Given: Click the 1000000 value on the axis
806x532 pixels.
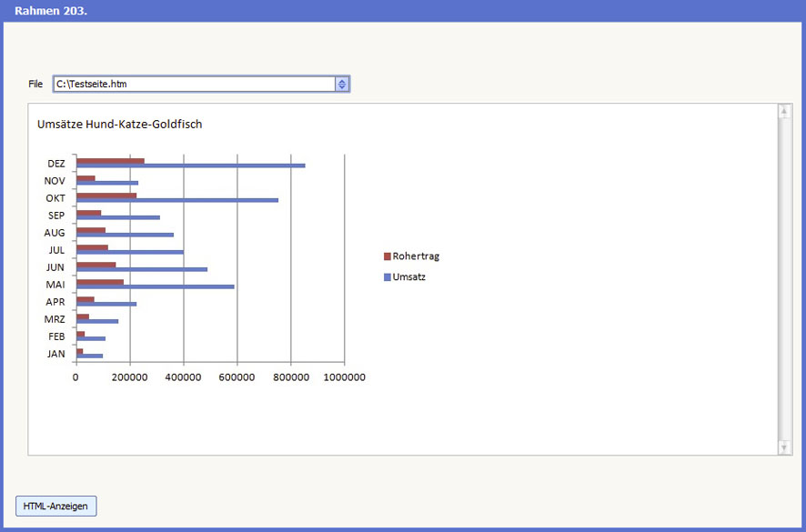Looking at the screenshot, I should 344,376.
